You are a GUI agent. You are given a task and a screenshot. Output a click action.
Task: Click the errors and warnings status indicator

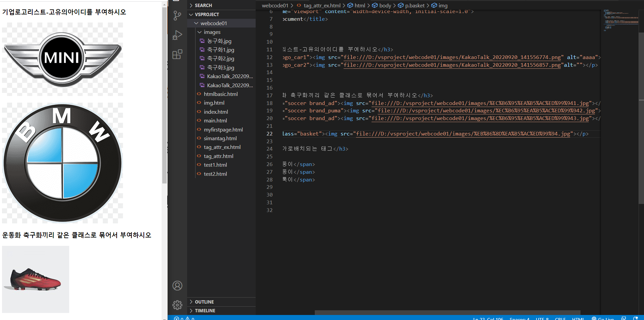coord(184,318)
